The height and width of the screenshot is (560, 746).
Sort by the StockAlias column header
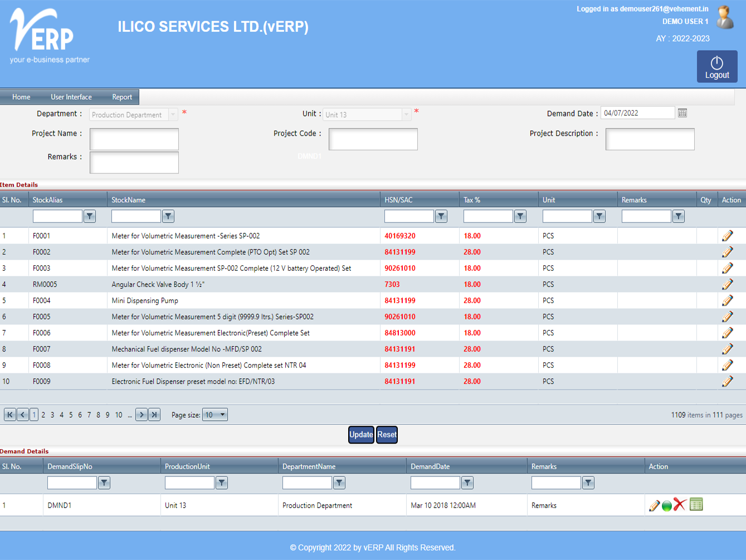[48, 200]
